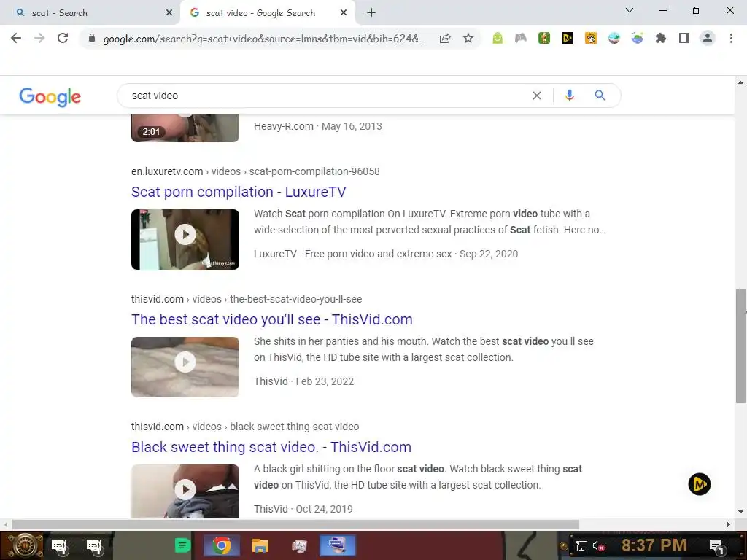Open a new tab with plus button

tap(371, 13)
